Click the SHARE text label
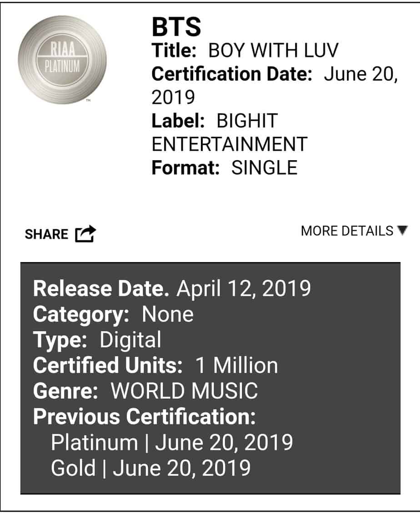 pos(46,235)
